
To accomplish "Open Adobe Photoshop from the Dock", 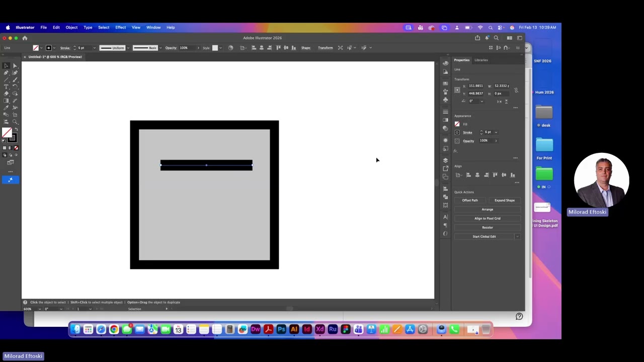I will tap(281, 329).
